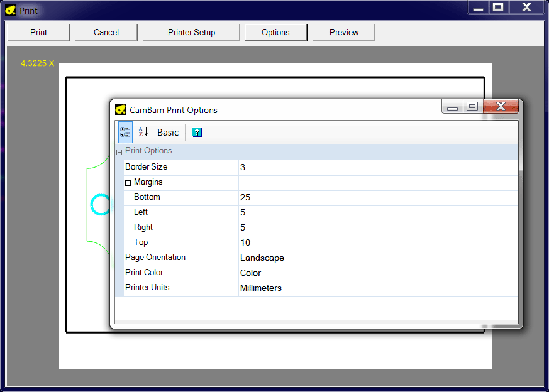Edit the Bottom margin value
Viewport: 549px width, 392px height.
[x=377, y=198]
